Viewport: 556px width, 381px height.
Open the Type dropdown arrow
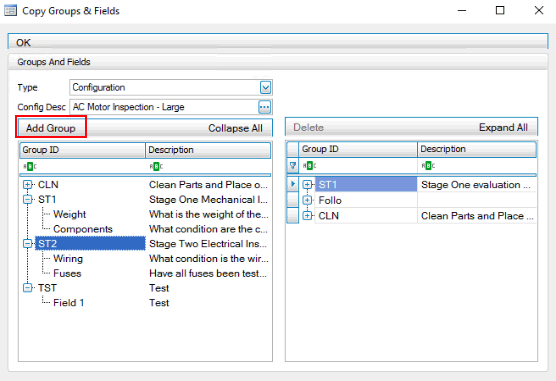pos(265,87)
